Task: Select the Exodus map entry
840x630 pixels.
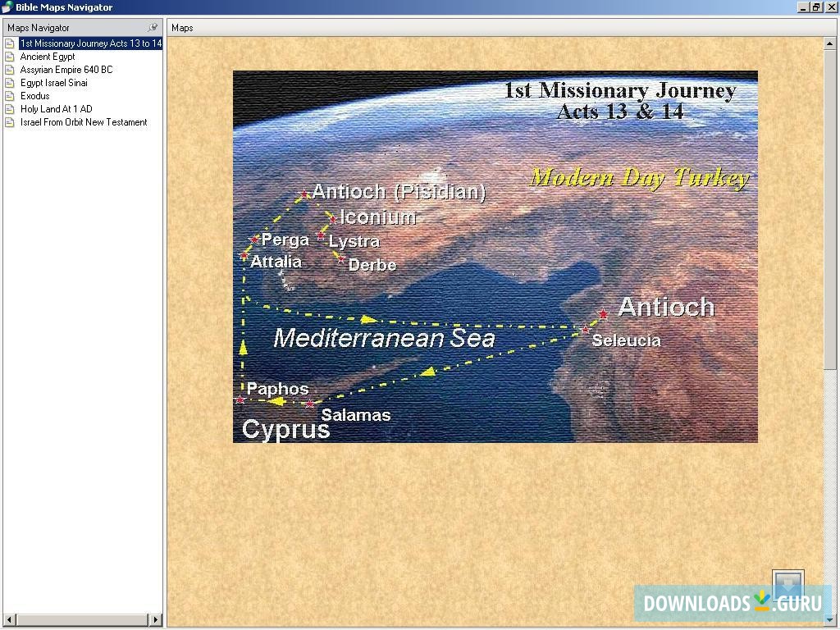Action: coord(34,96)
